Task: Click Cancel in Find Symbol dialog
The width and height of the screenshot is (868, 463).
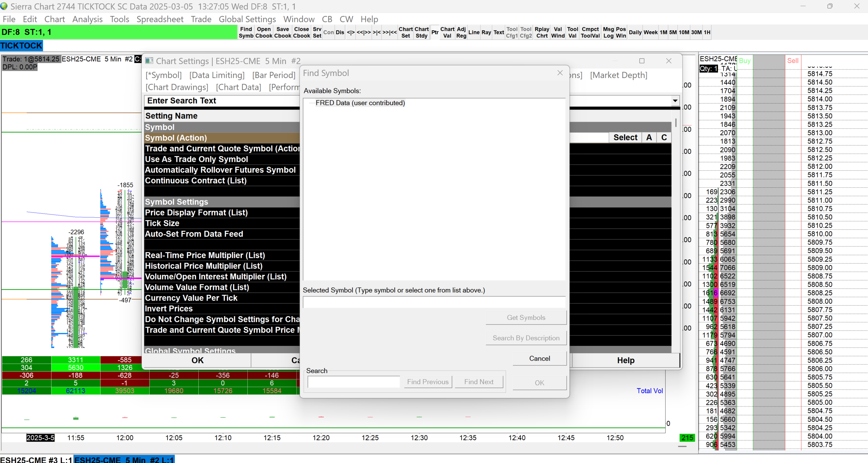Action: click(x=539, y=358)
